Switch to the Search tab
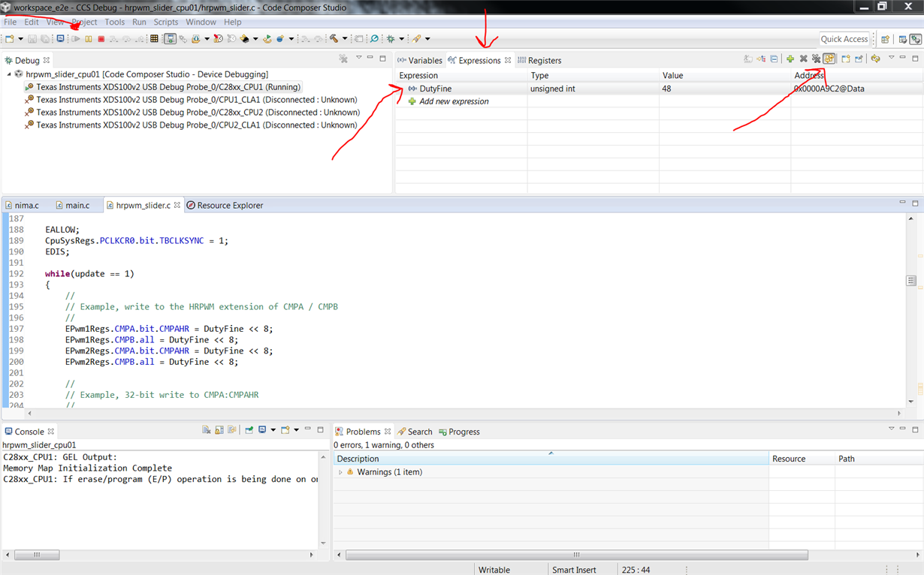The image size is (924, 575). pyautogui.click(x=415, y=432)
